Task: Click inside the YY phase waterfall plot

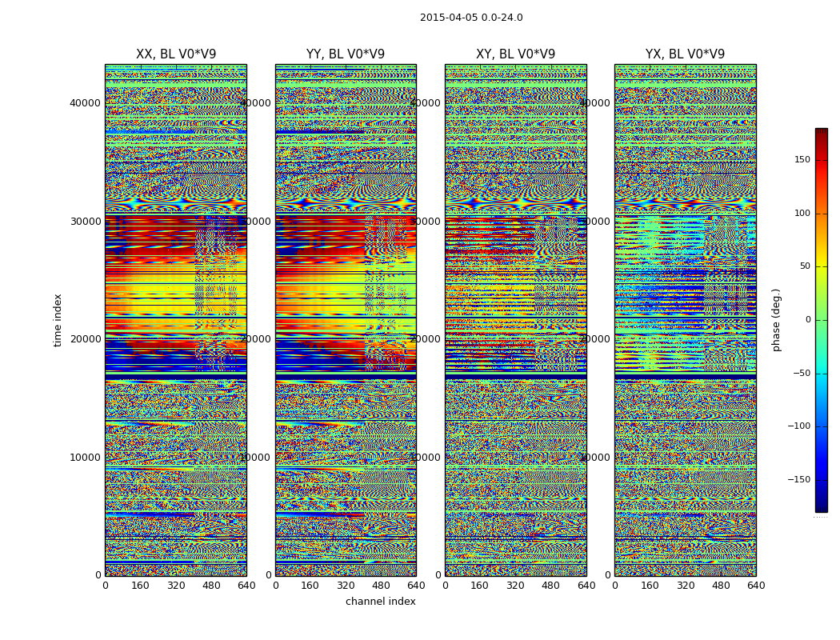Action: [346, 320]
